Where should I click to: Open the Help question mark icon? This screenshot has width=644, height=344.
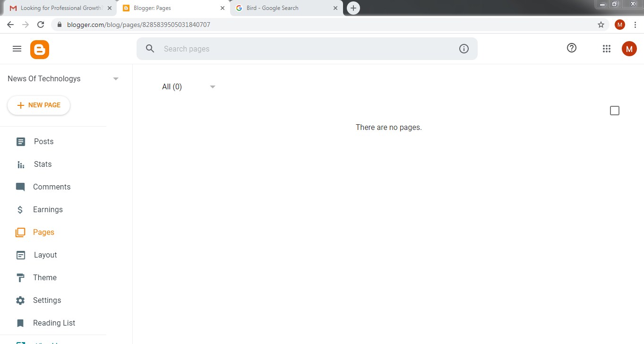(x=572, y=48)
